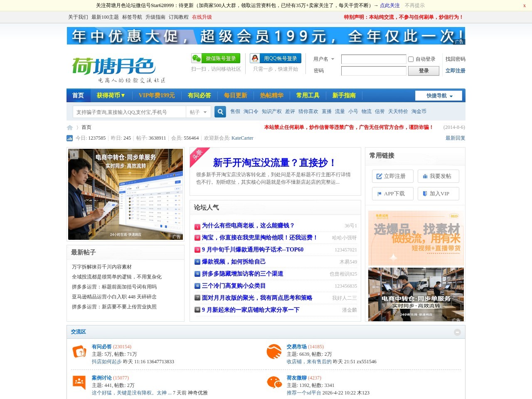
Task: Select the 热帖精华 nav tab
Action: [x=272, y=96]
